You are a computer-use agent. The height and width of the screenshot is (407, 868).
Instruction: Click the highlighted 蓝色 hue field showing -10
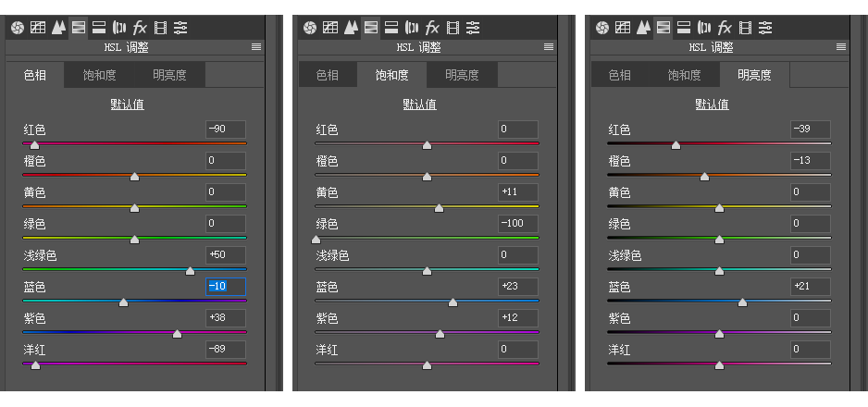[226, 287]
